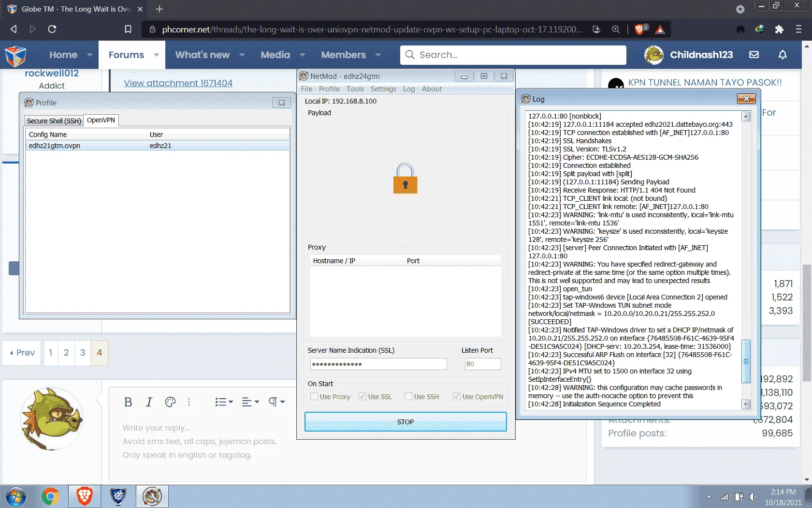812x508 pixels.
Task: Click Log scrollbar up arrow
Action: (x=746, y=117)
